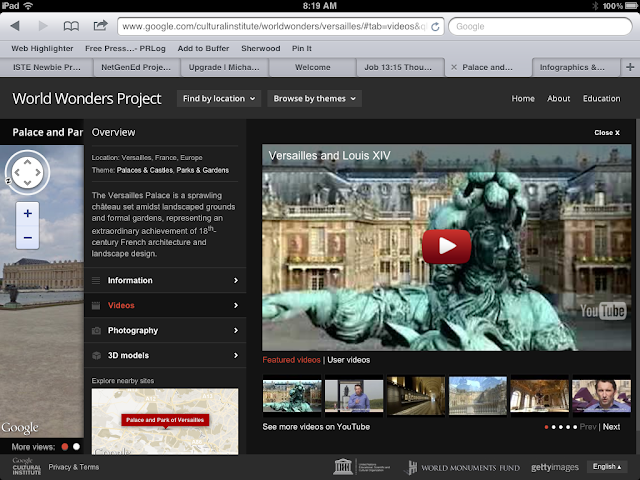Image resolution: width=640 pixels, height=480 pixels.
Task: Switch to Job 13:15 Thou... tab
Action: tap(398, 67)
